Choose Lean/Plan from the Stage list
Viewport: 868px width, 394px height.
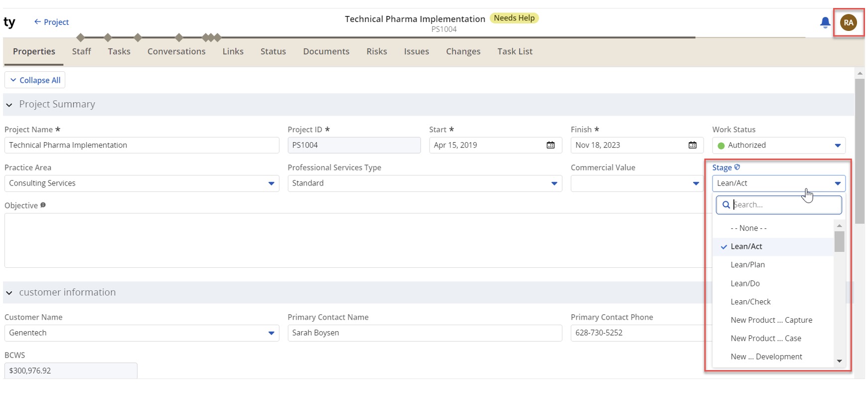tap(773, 265)
